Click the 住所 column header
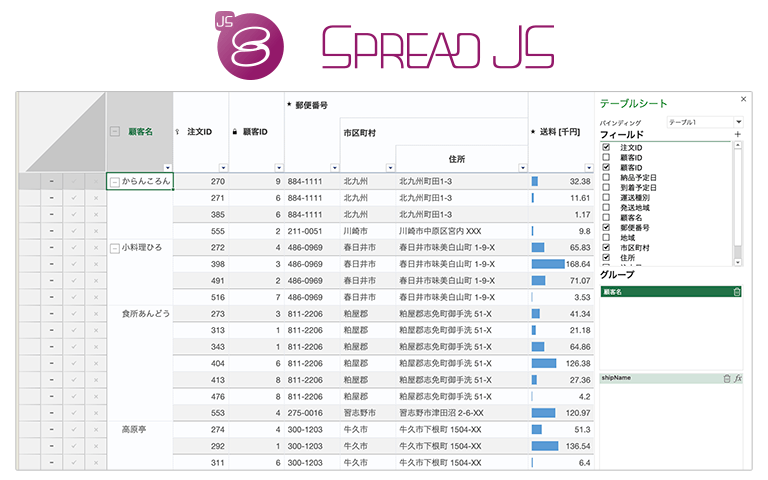Viewport: 768px width, 480px height. click(x=456, y=158)
